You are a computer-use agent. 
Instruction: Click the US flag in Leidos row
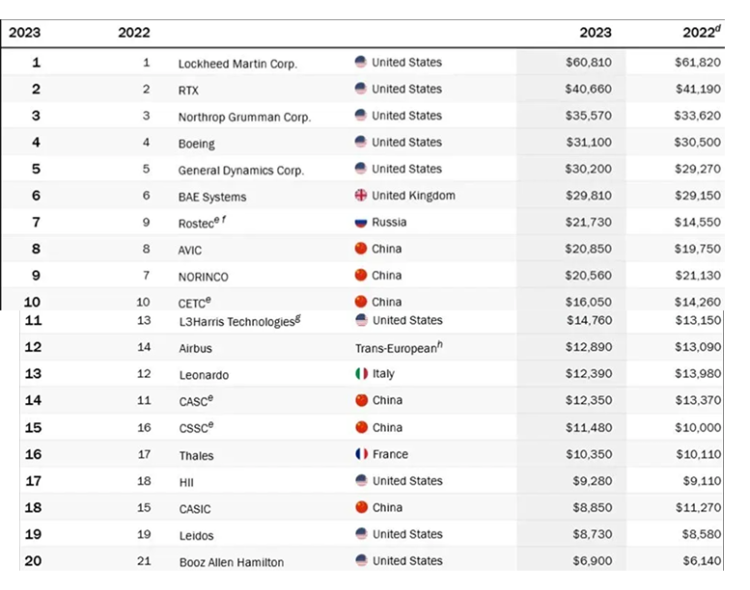pyautogui.click(x=362, y=534)
